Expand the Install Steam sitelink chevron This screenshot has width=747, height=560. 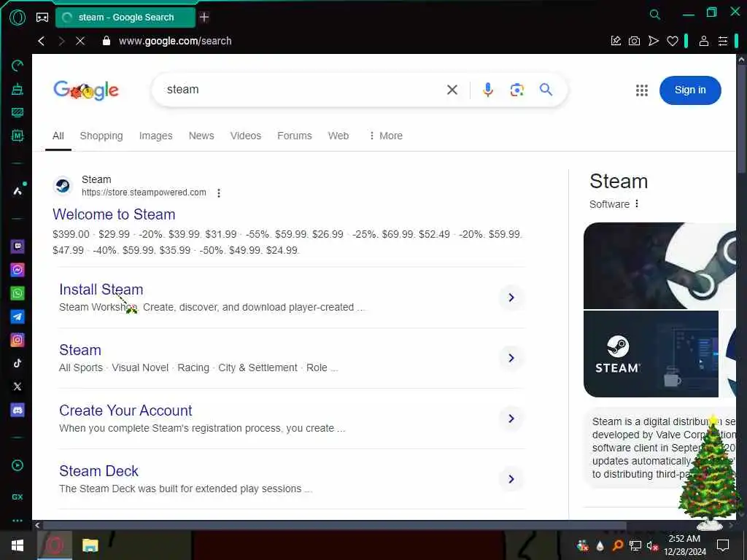click(511, 297)
